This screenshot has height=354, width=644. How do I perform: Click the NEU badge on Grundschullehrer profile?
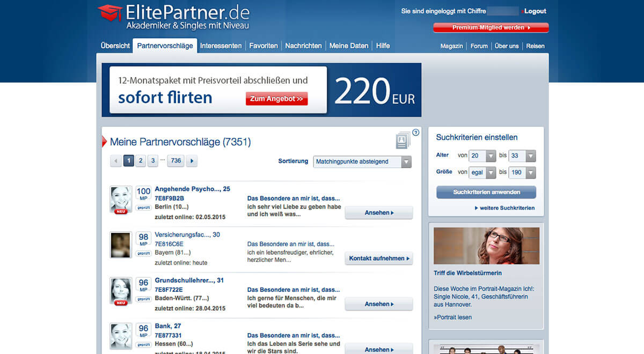(x=121, y=303)
